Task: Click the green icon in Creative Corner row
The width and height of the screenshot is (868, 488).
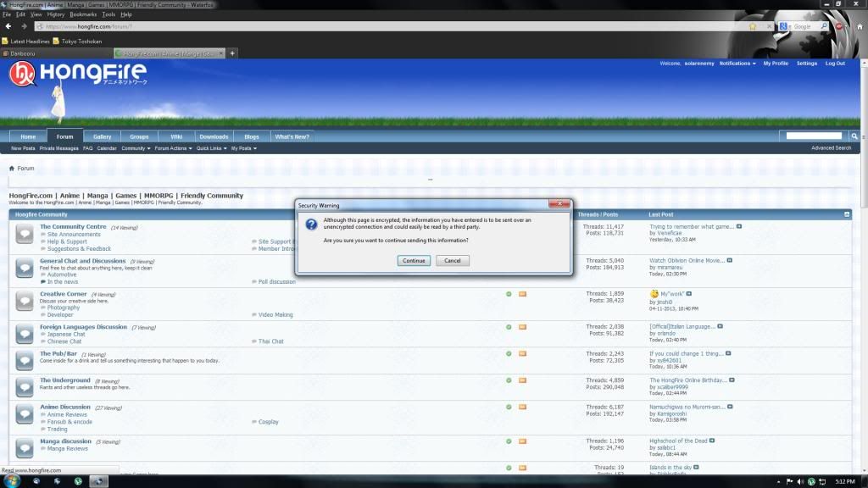Action: 509,294
